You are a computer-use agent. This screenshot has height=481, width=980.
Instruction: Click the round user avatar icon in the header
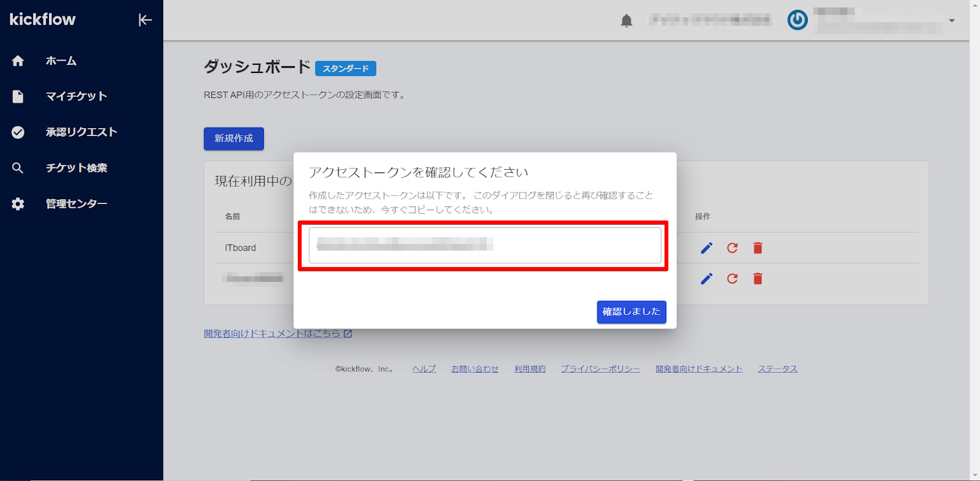[797, 20]
